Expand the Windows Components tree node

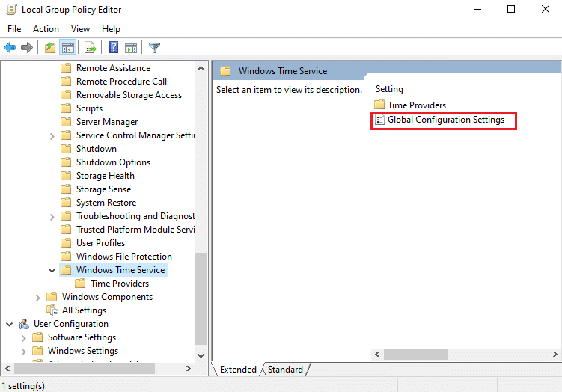click(37, 297)
